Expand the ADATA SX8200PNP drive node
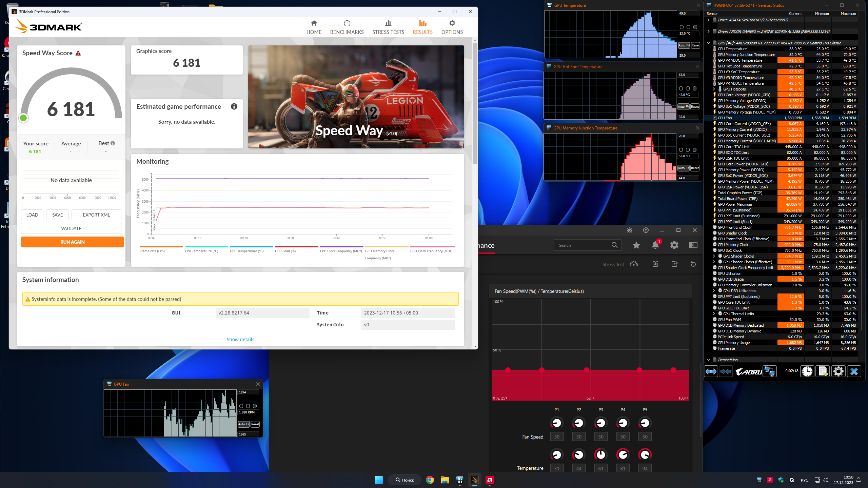Image resolution: width=868 pixels, height=488 pixels. click(708, 20)
